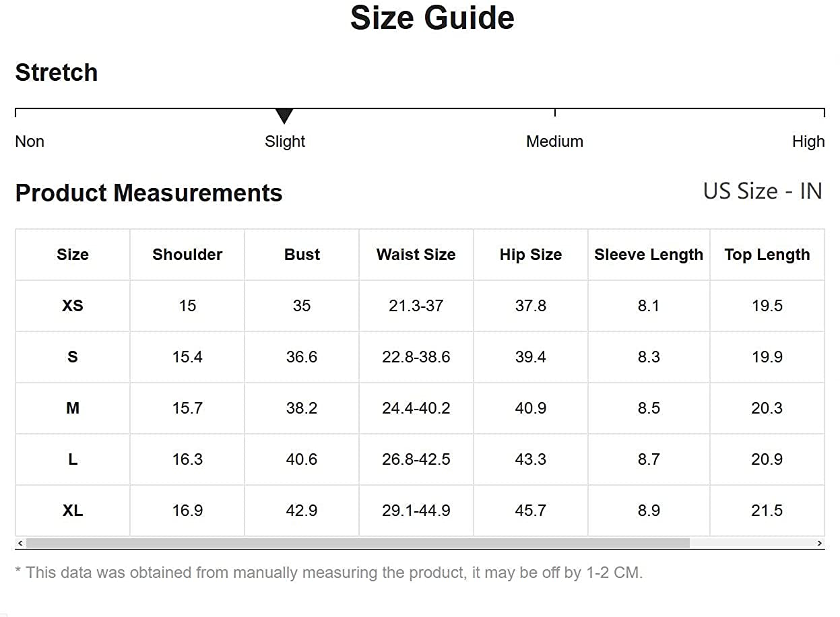Click the Non stretch label
The width and height of the screenshot is (840, 617).
[30, 141]
